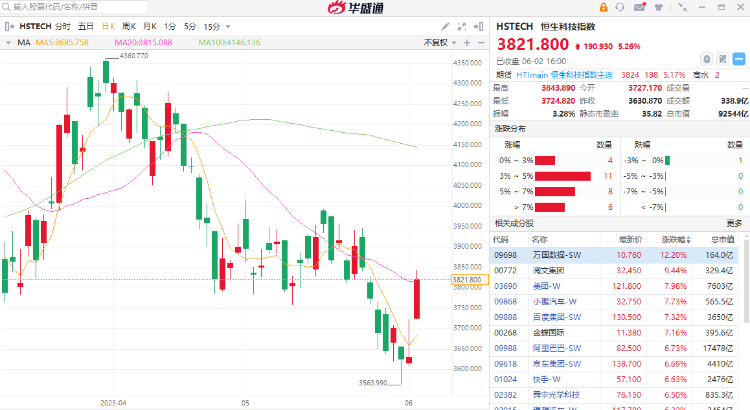Screen dimensions: 750x410
Task: Select the 美团-W row name
Action: coord(547,286)
